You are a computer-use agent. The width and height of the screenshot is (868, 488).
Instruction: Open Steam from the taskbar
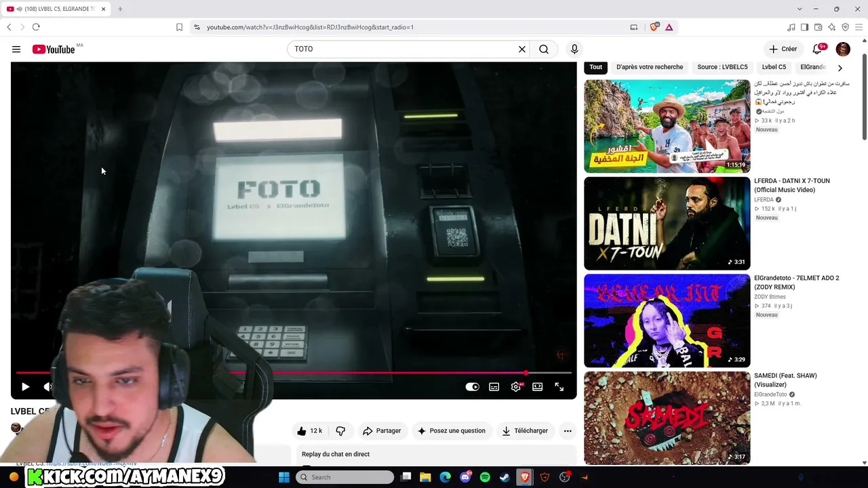click(x=505, y=477)
